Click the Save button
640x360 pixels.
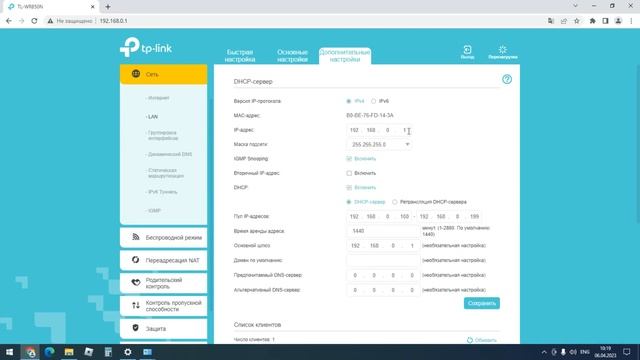[482, 303]
